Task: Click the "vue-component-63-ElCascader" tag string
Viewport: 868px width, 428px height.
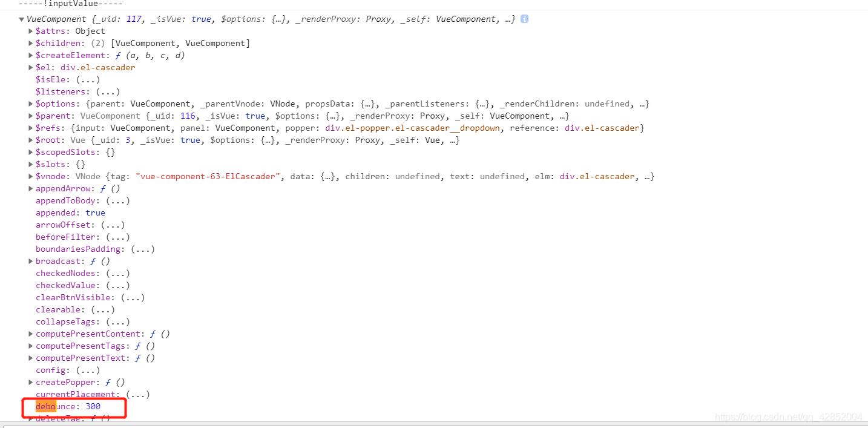Action: pos(209,176)
